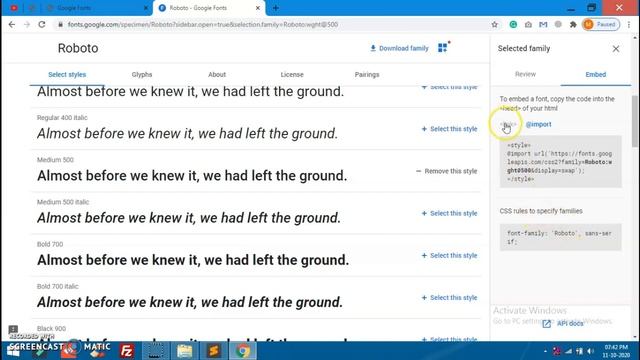
Task: Click the camera extension icon in toolbar
Action: point(528,24)
